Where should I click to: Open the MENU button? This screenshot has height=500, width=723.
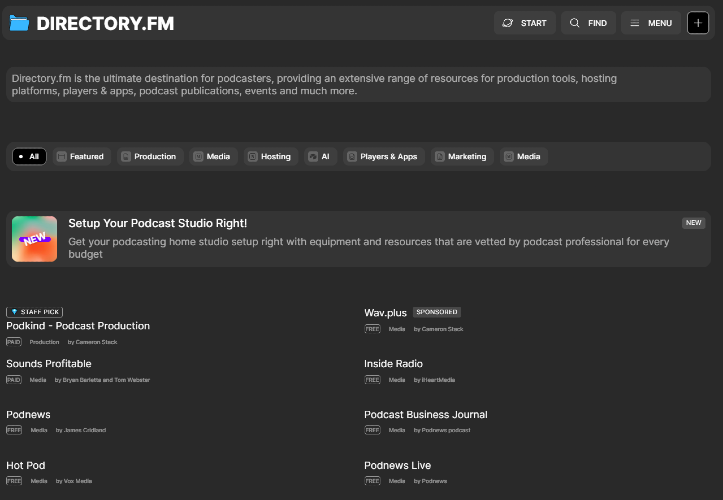pos(651,23)
